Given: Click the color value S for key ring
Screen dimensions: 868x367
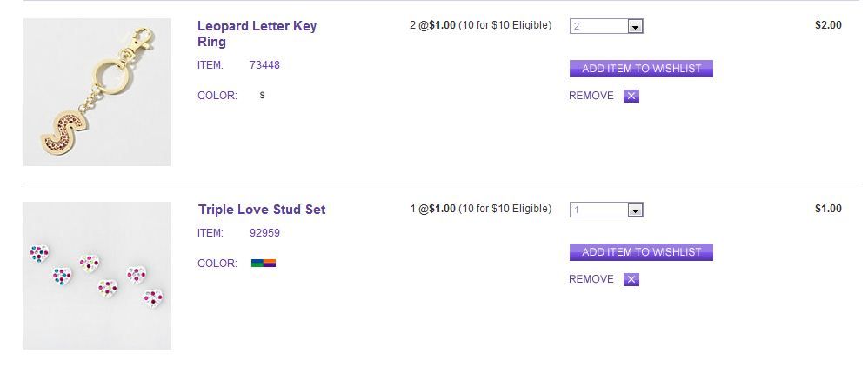Looking at the screenshot, I should pos(262,96).
